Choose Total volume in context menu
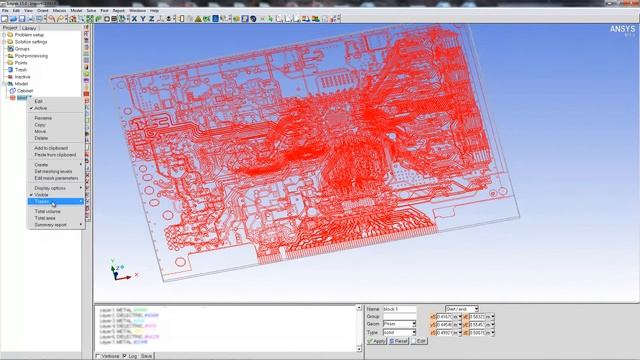This screenshot has height=360, width=640. click(47, 211)
